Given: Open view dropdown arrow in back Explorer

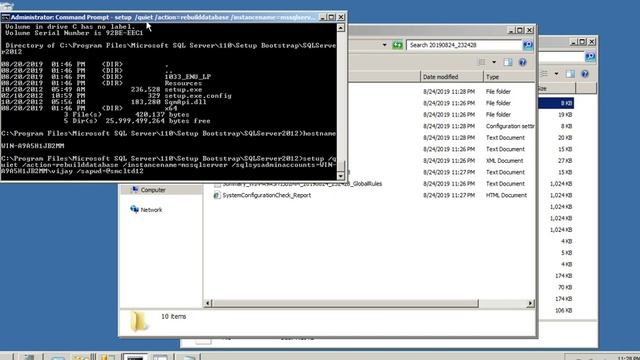Looking at the screenshot, I should click(x=556, y=74).
